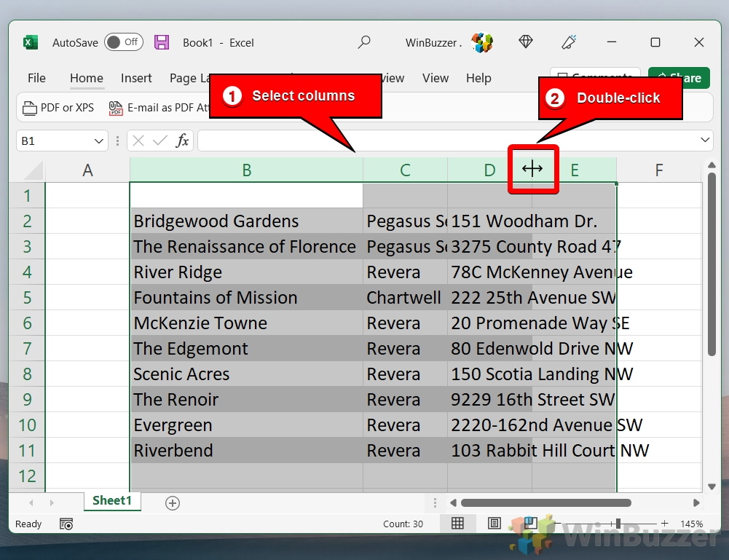
Task: Select row 6 header
Action: click(27, 323)
